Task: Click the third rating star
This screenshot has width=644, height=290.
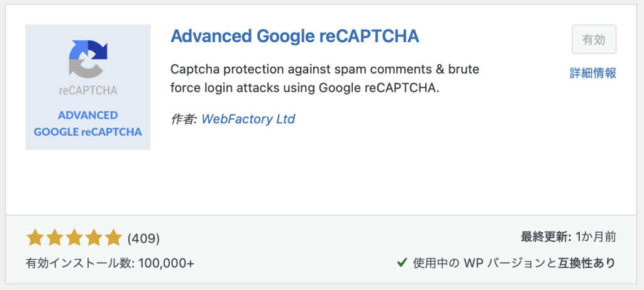Action: (74, 238)
